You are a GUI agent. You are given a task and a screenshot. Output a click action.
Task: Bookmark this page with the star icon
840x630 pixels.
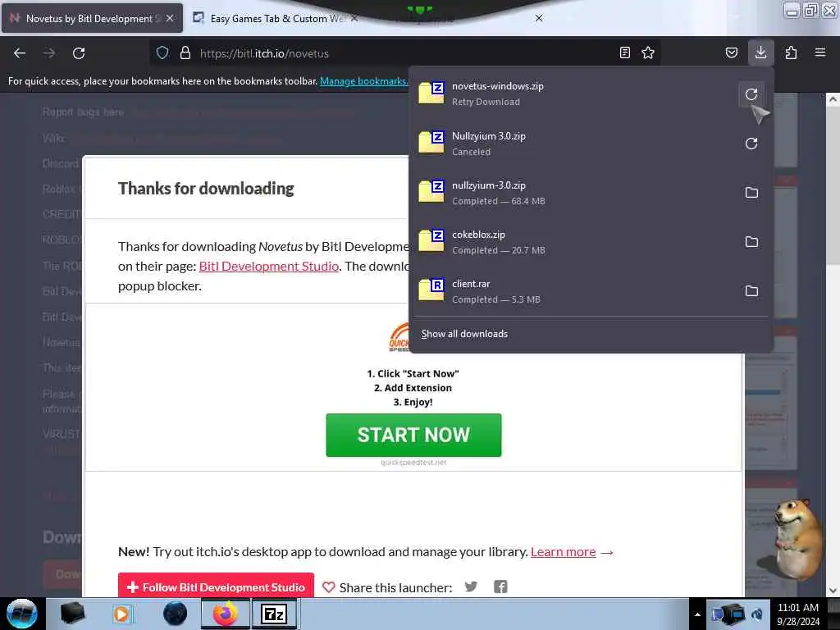click(x=648, y=53)
